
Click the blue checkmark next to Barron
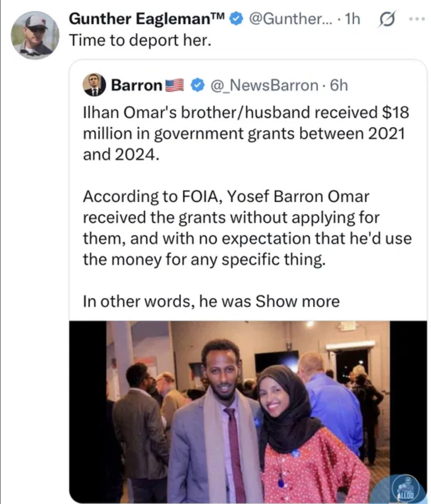198,85
